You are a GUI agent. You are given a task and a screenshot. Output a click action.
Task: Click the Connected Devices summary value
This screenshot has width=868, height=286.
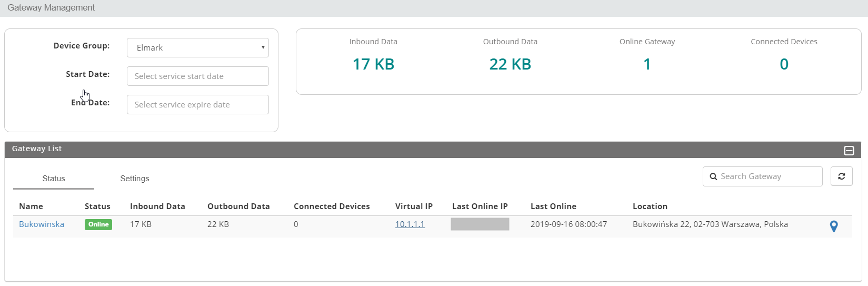784,64
